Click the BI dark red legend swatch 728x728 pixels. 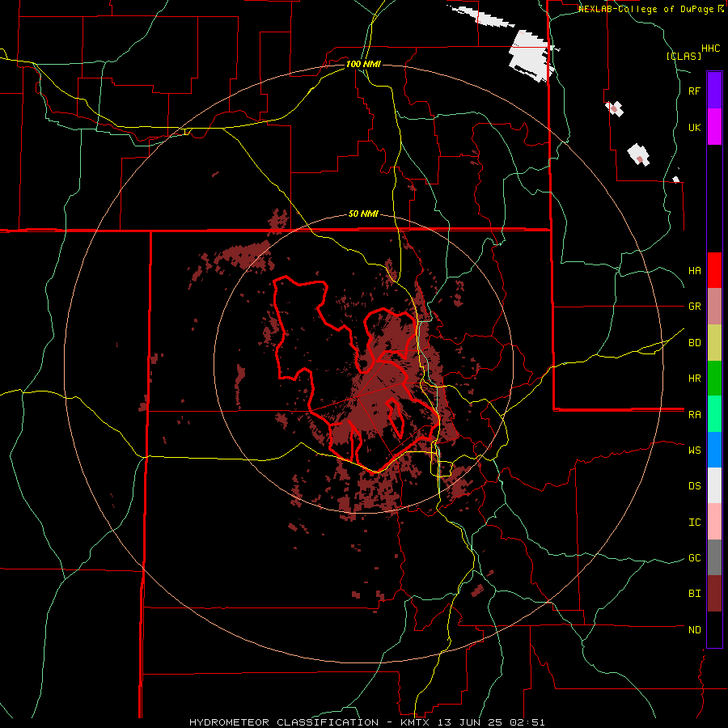pyautogui.click(x=714, y=594)
